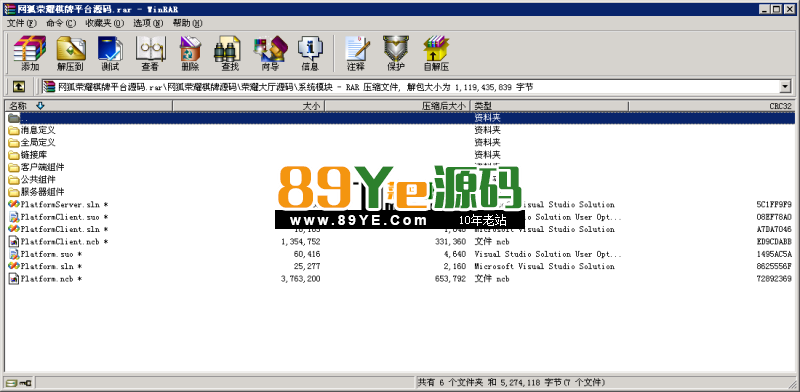Click the 添加 (Add) toolbar icon
The height and width of the screenshot is (392, 800).
[x=30, y=53]
